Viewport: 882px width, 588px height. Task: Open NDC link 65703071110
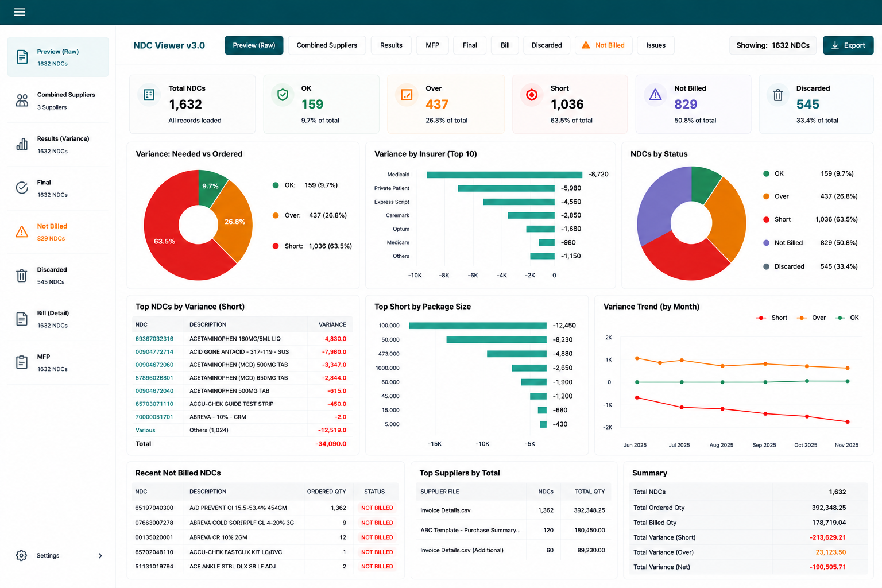point(154,404)
